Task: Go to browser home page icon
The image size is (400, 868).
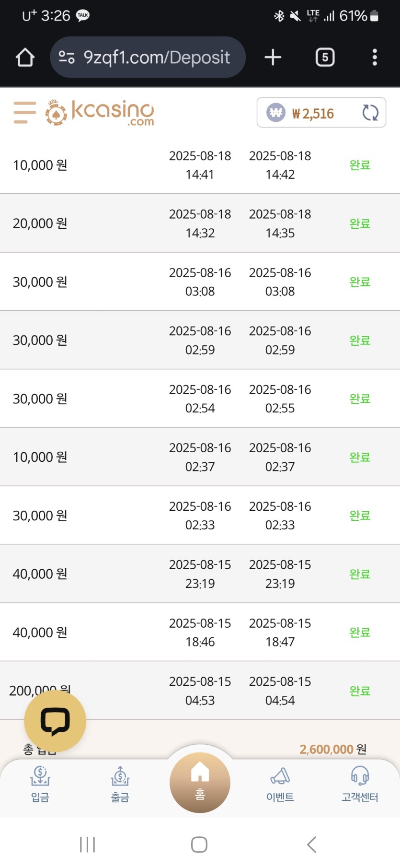Action: (x=25, y=58)
